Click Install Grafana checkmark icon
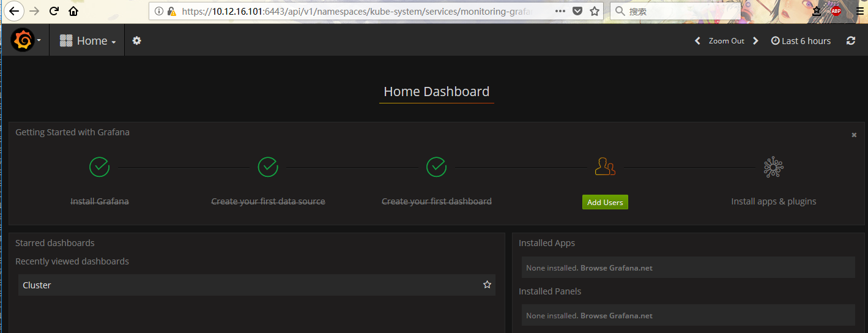 tap(99, 166)
